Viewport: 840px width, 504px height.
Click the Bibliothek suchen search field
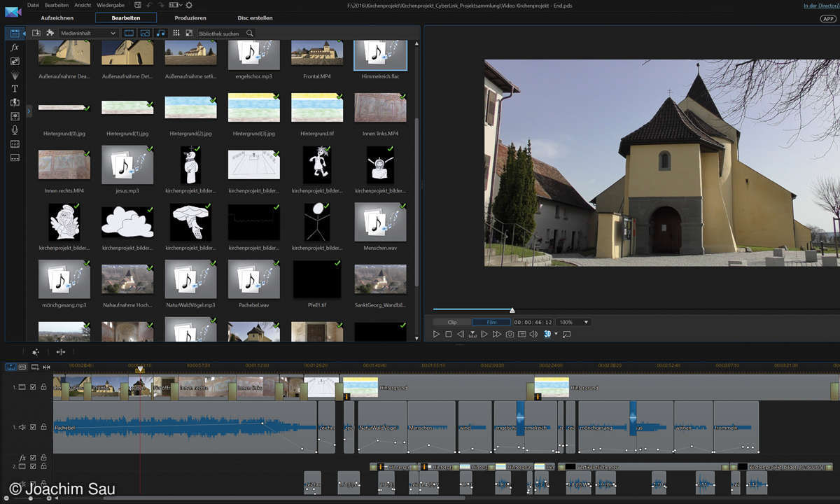point(220,33)
